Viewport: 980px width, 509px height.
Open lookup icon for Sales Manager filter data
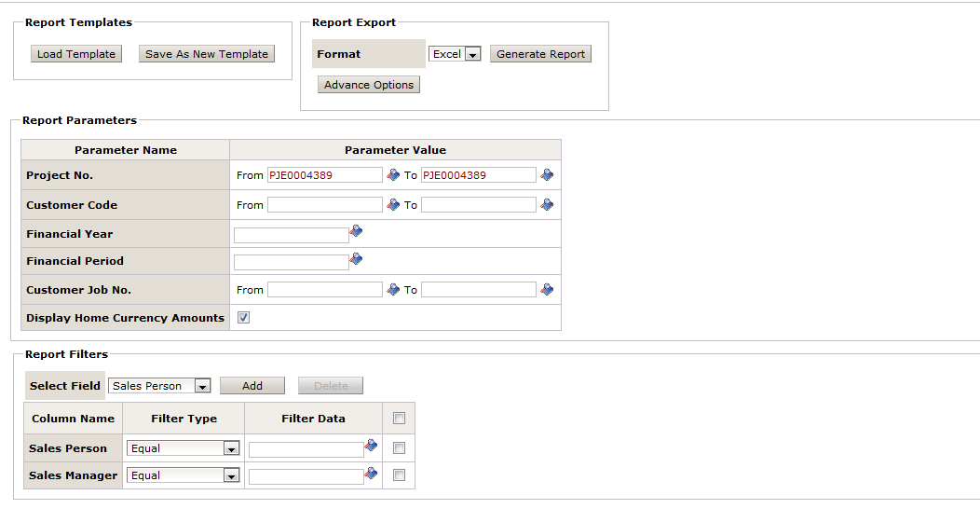click(372, 473)
